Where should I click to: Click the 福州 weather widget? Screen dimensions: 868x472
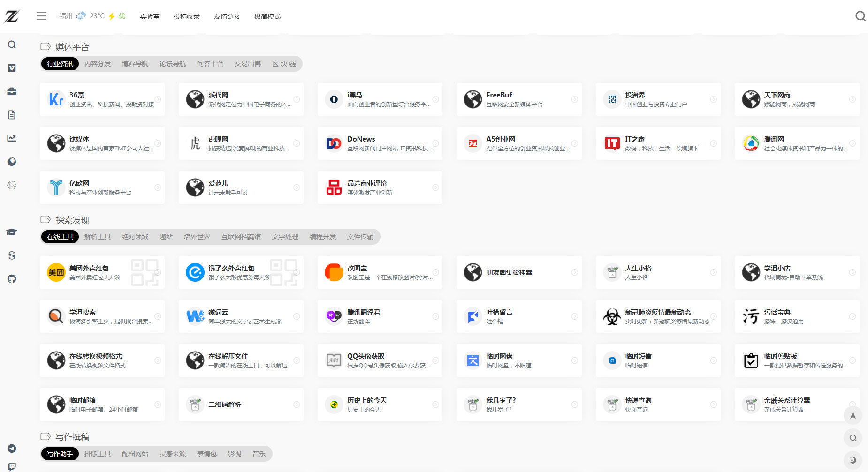pos(92,16)
